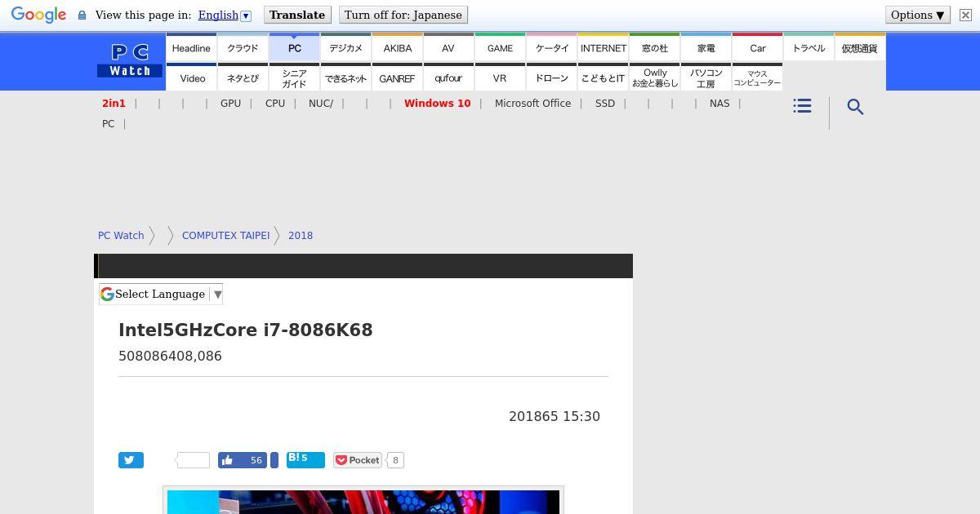The width and height of the screenshot is (980, 514).
Task: Open the トラベル tab
Action: pyautogui.click(x=809, y=47)
